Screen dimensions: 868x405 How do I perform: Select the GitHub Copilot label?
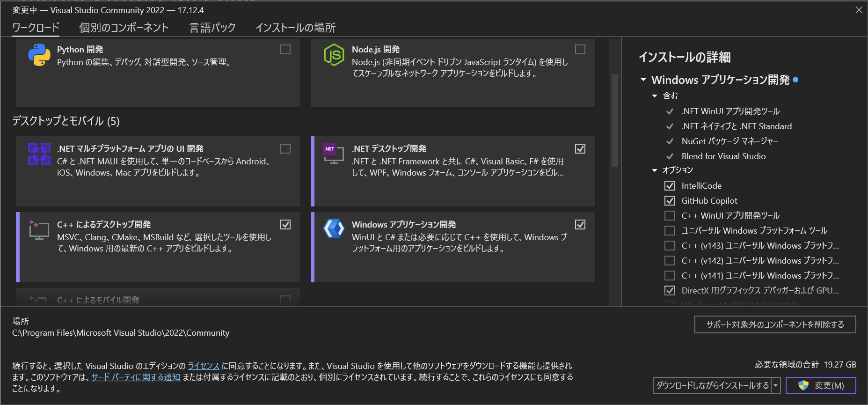[x=709, y=201]
